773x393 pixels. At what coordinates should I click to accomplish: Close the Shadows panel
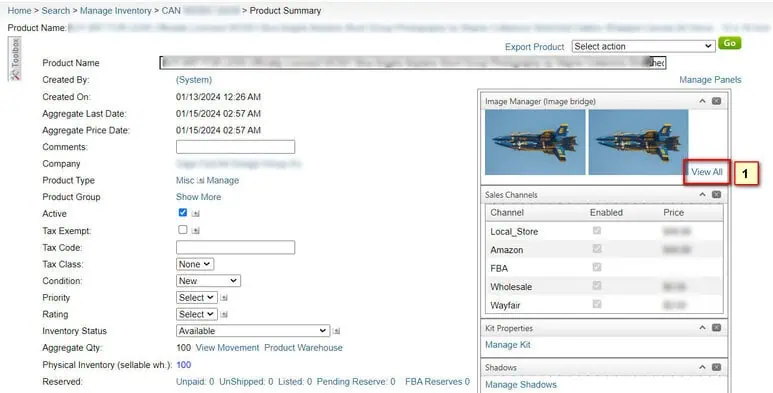pos(716,367)
